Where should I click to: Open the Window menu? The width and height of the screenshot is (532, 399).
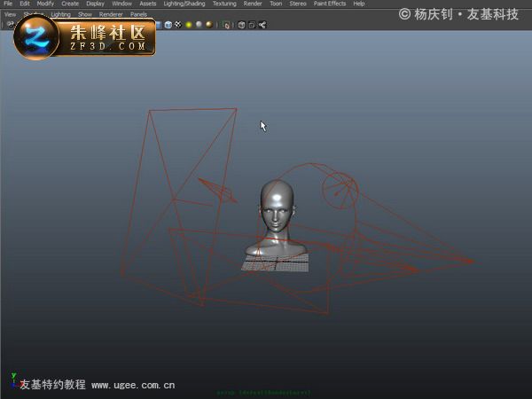pos(121,4)
